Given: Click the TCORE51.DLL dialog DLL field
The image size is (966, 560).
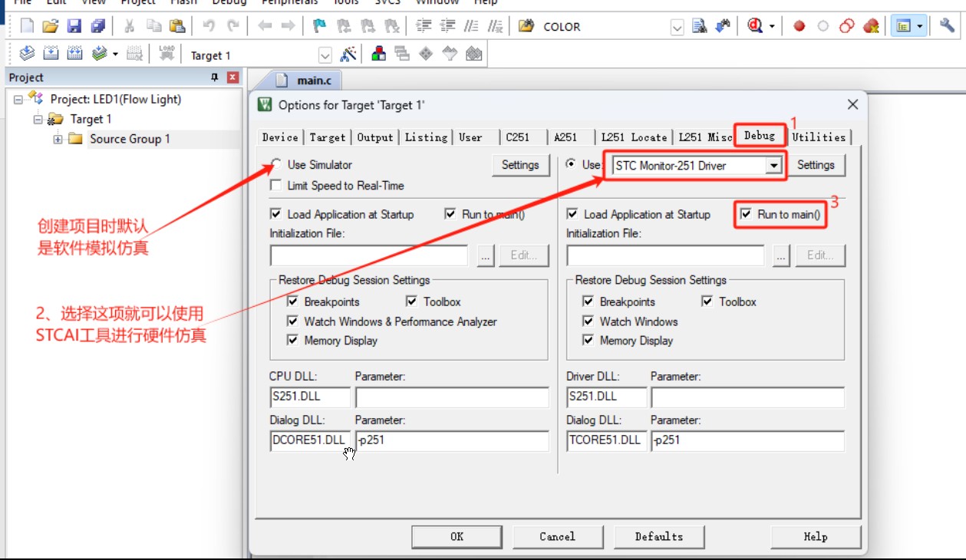Looking at the screenshot, I should pos(607,441).
